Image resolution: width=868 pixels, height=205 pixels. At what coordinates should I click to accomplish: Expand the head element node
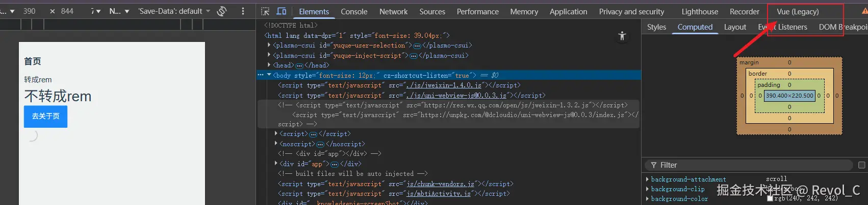tap(269, 65)
